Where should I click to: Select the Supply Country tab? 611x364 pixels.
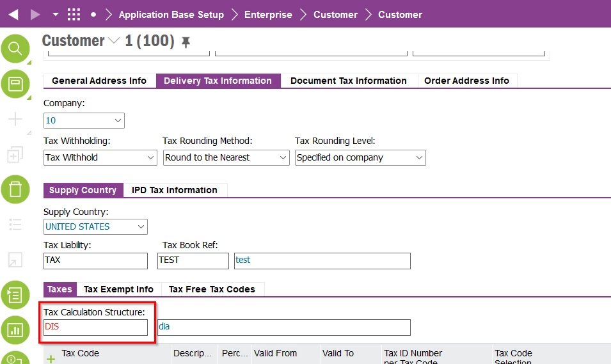pos(83,190)
